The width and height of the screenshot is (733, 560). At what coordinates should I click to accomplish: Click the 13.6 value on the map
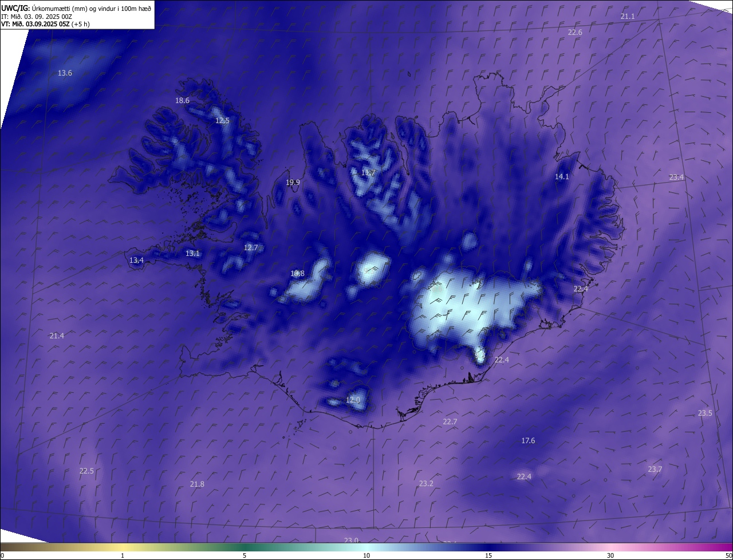65,73
